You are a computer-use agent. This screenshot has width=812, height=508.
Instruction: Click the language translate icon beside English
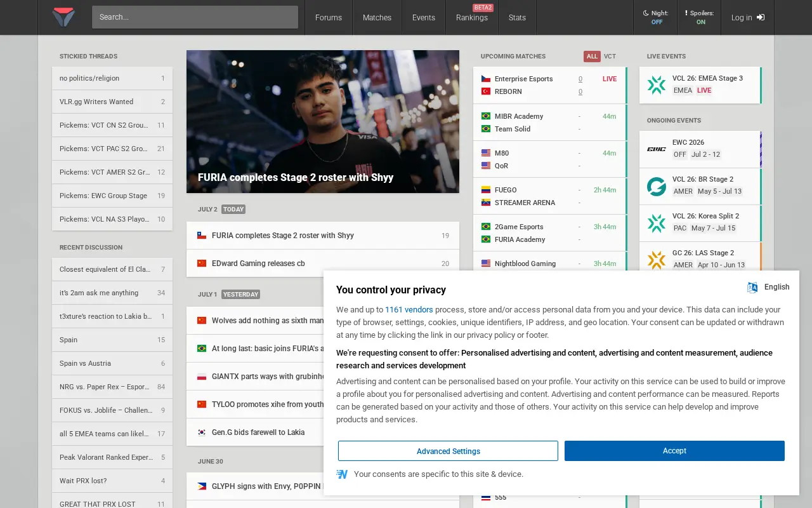[x=752, y=287]
